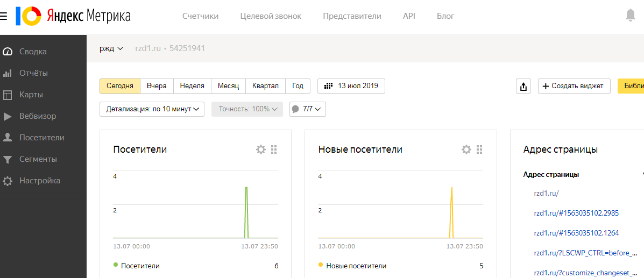The image size is (644, 278).
Task: Click the Новые посетители widget title
Action: coord(360,149)
